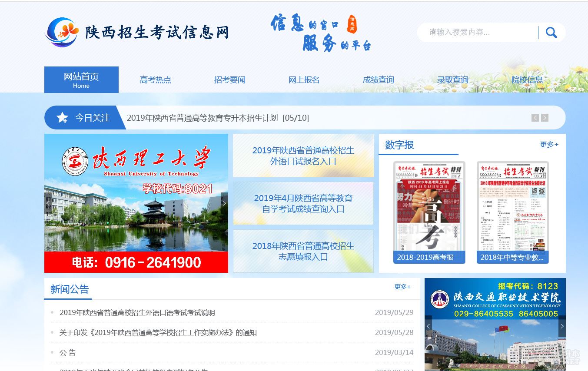Screen dimensions: 588x371
Task: Open 2018年志愿填报入口 link
Action: [x=303, y=251]
